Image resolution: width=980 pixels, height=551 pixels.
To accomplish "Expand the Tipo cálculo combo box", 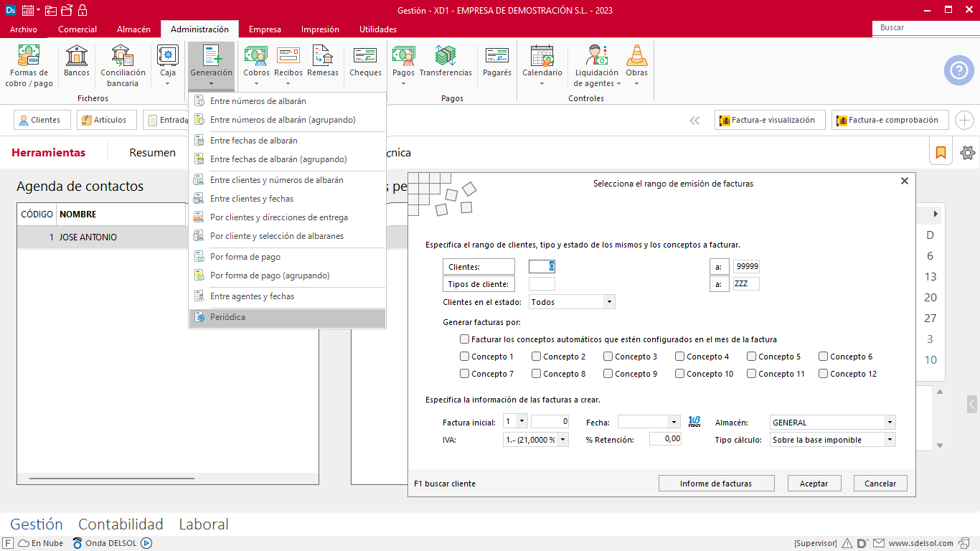I will 890,440.
